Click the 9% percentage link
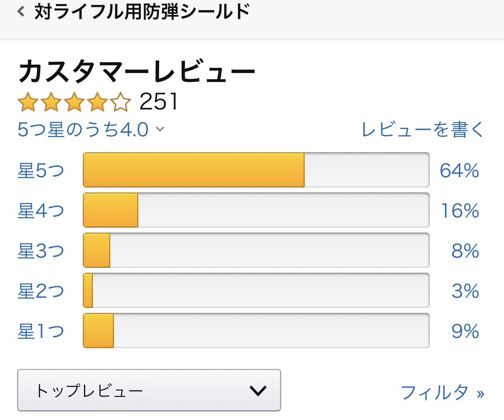This screenshot has height=420, width=504. point(465,331)
